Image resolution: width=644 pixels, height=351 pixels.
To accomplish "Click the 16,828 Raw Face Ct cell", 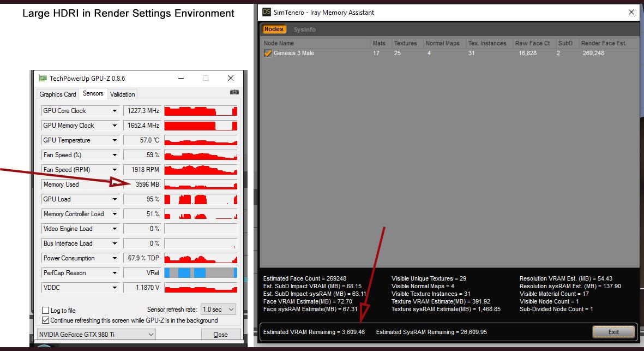I will [527, 53].
